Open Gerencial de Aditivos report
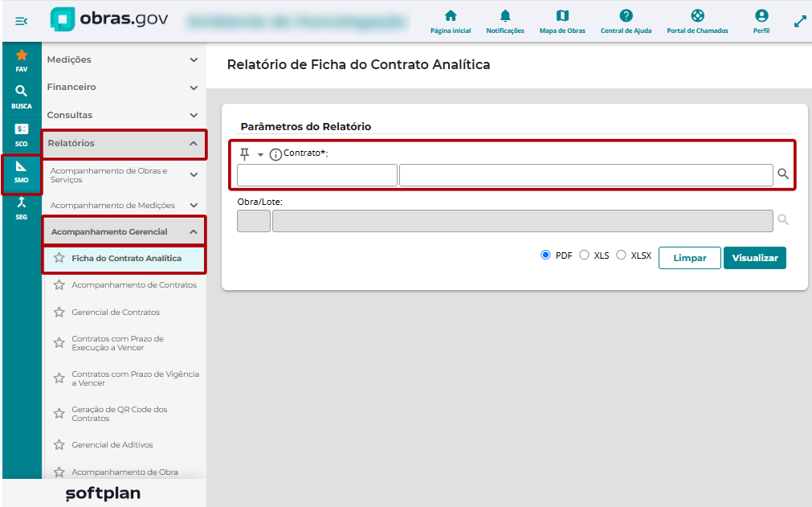Screen dimensions: 812x507 pos(112,445)
